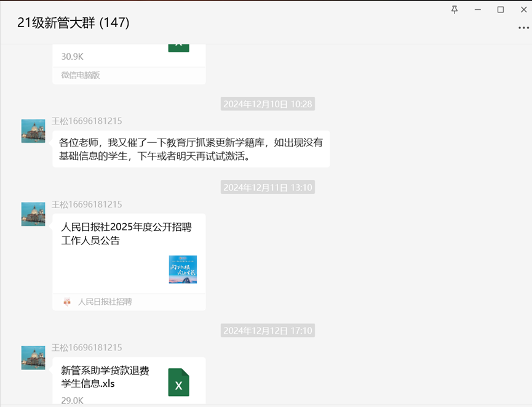Image resolution: width=532 pixels, height=407 pixels.
Task: Click the 2024年12月10日 10:28 timestamp
Action: [268, 104]
